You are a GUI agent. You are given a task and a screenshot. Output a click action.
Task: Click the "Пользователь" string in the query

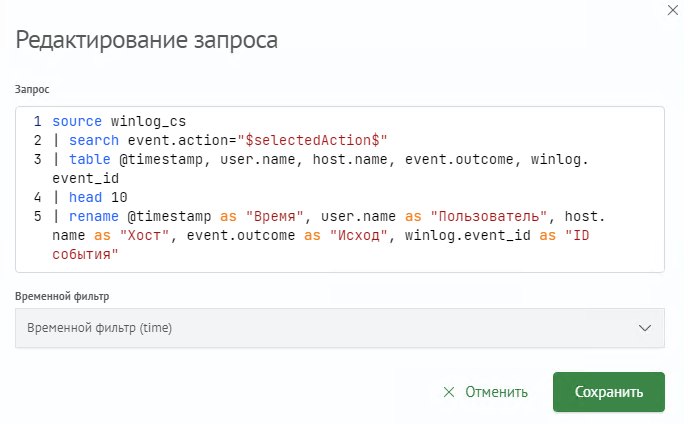point(489,216)
